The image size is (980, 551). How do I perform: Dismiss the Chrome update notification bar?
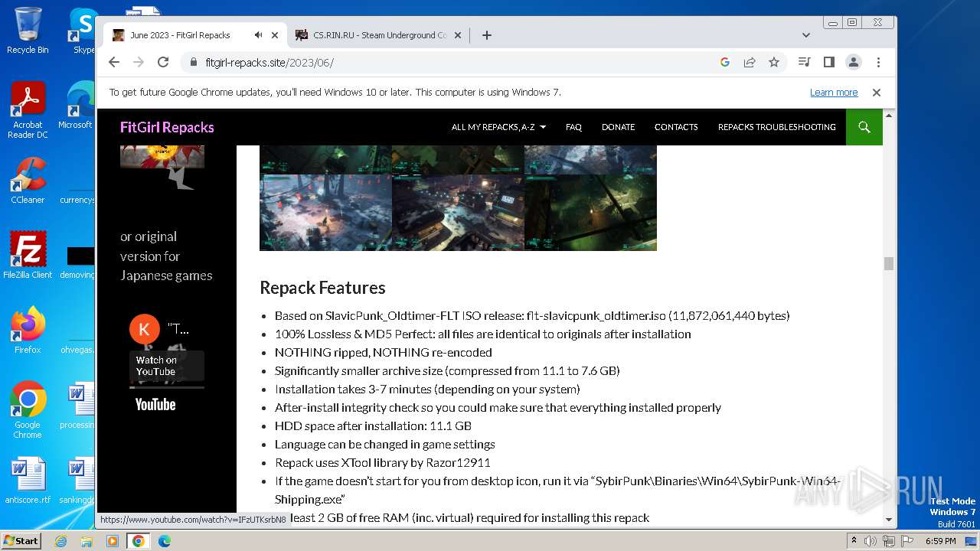[x=877, y=93]
